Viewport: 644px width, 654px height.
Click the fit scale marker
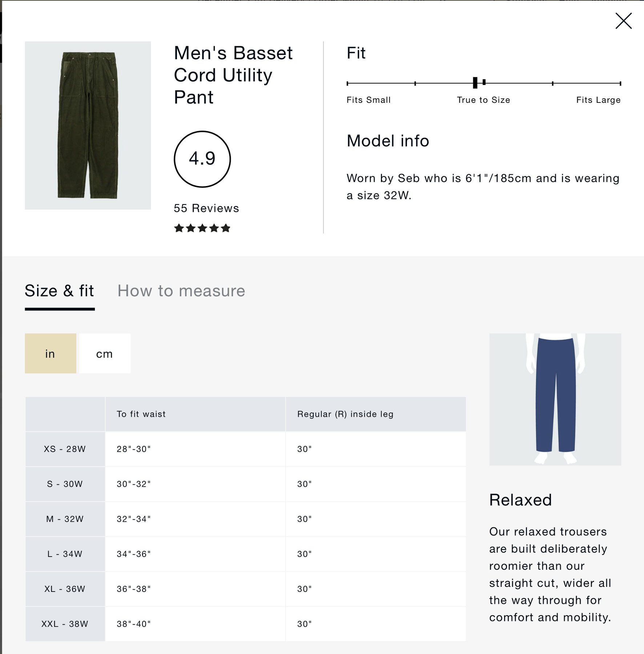click(x=475, y=83)
